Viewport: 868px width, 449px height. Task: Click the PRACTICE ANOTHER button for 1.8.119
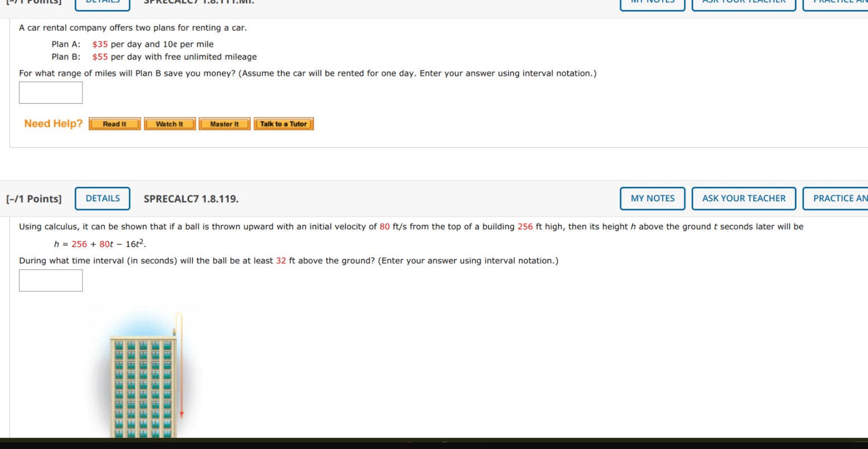[x=836, y=199]
